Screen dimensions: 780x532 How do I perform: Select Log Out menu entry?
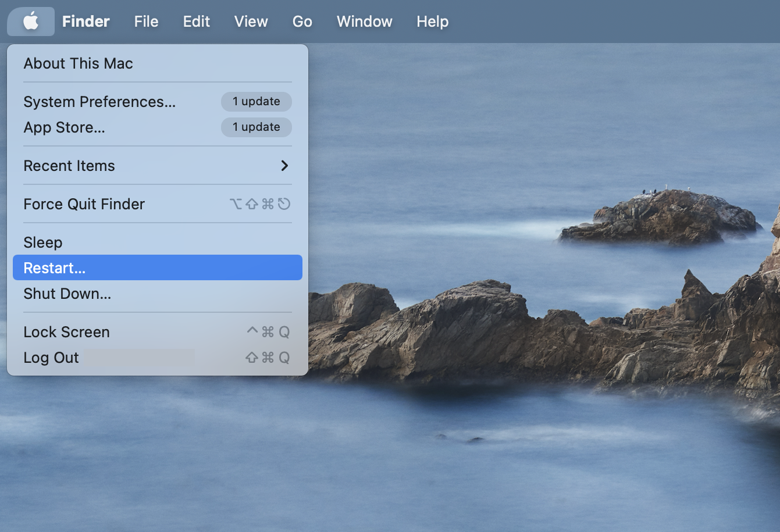tap(158, 358)
